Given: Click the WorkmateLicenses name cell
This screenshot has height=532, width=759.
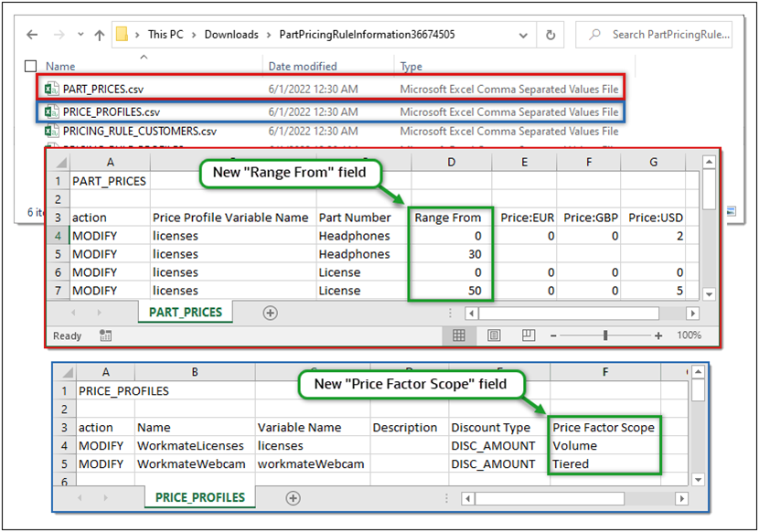Looking at the screenshot, I should coord(195,446).
